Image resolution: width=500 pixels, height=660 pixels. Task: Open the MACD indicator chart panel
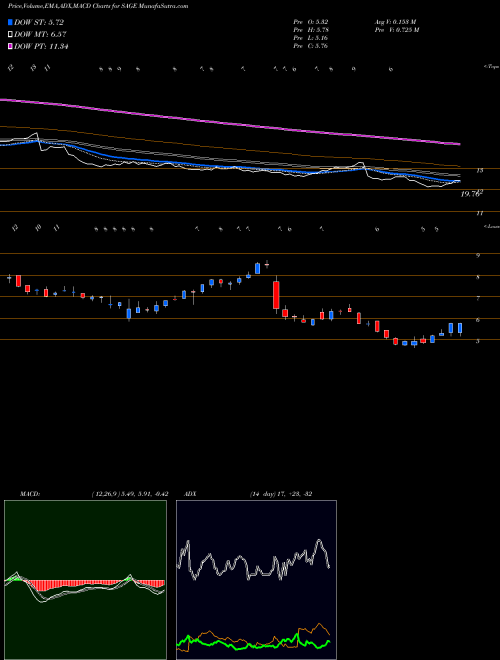[x=85, y=580]
